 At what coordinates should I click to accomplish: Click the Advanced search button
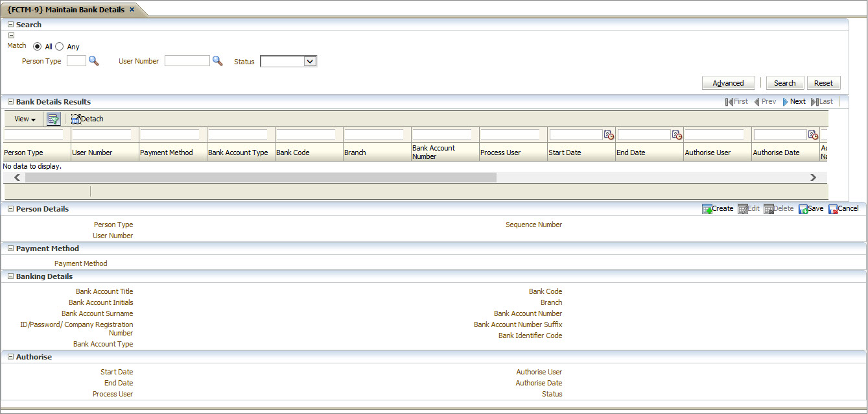click(x=728, y=83)
